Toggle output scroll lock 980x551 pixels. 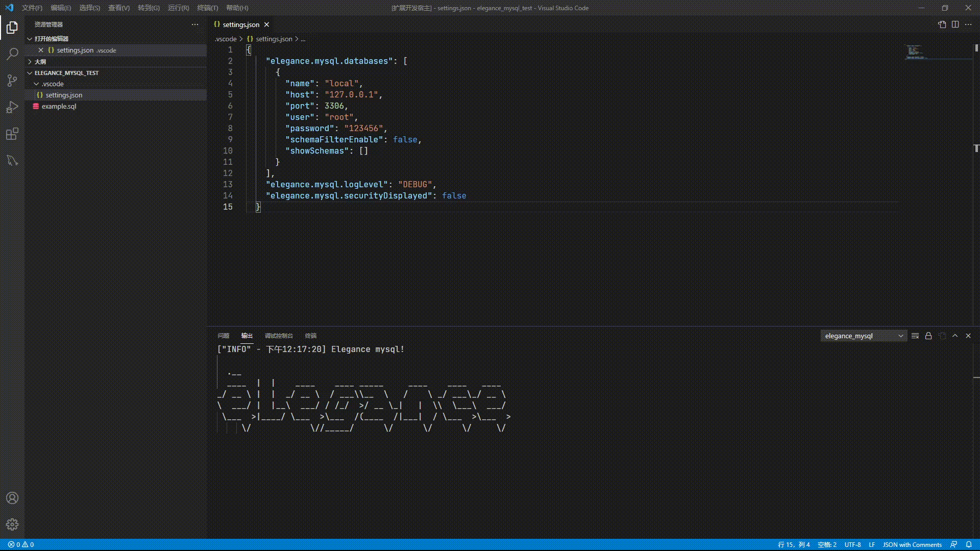pos(928,336)
